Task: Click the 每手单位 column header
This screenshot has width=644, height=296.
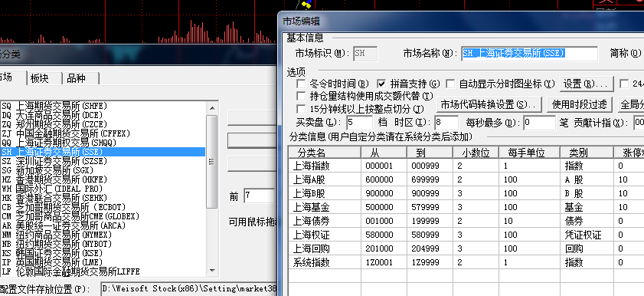Action: (x=529, y=153)
